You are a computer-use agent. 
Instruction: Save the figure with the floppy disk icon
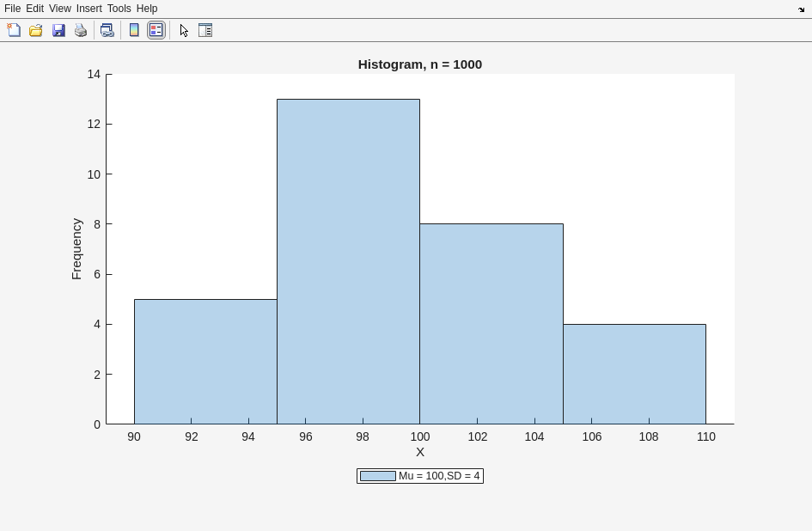point(58,30)
